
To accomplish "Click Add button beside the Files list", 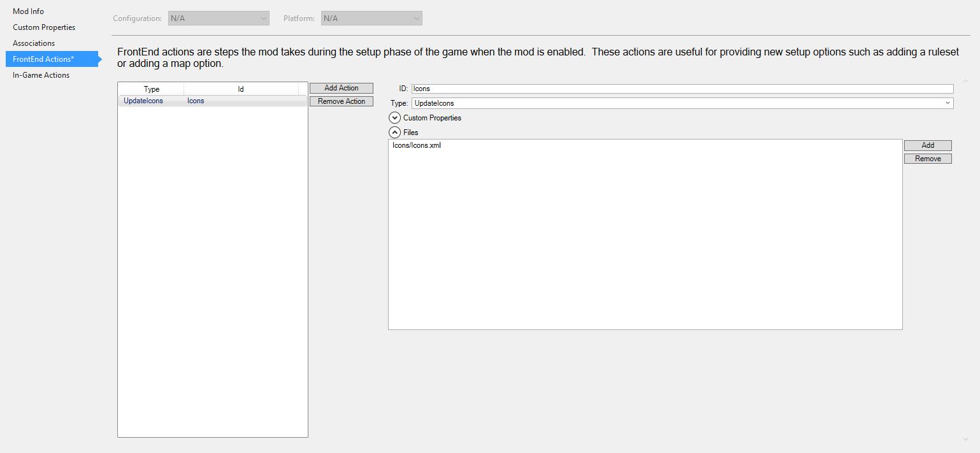I will click(928, 145).
